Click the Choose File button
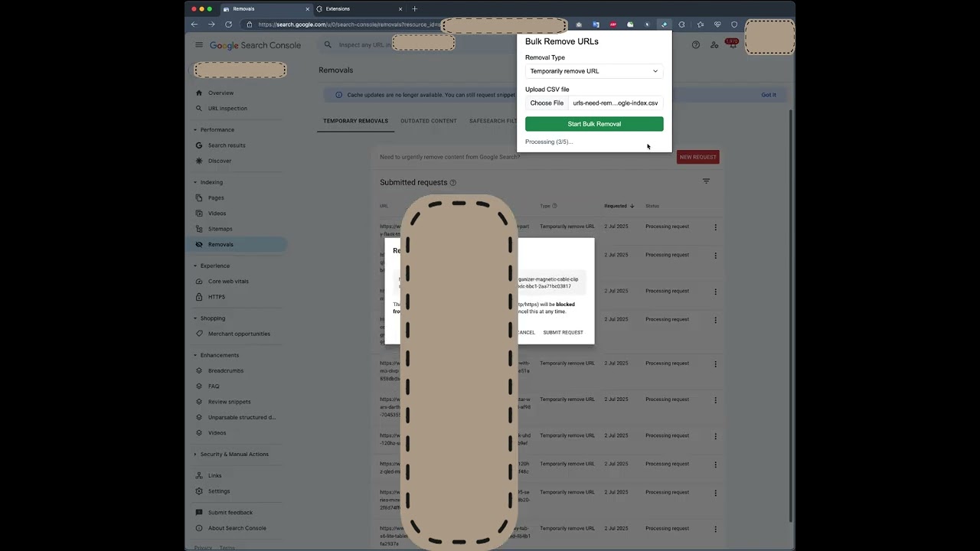Screen dimensions: 980x551 click(547, 103)
